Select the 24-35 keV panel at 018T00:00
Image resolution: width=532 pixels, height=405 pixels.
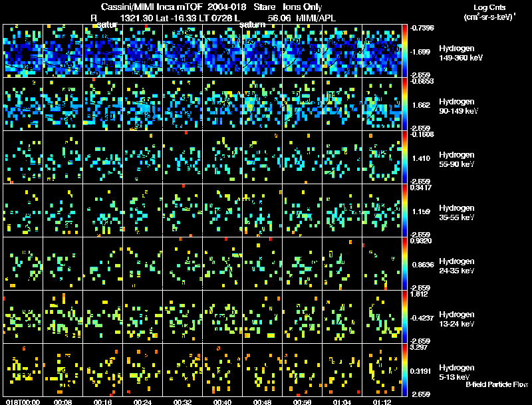23,264
